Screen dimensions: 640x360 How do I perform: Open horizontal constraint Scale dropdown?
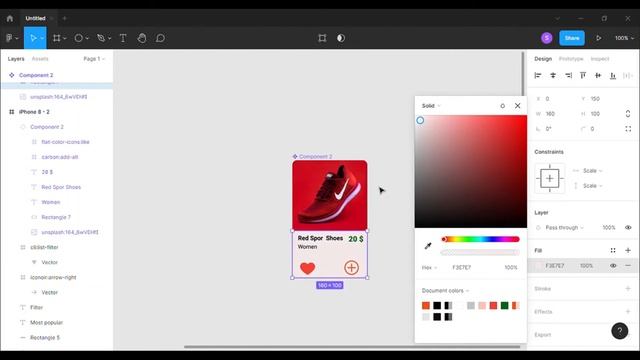(x=592, y=171)
